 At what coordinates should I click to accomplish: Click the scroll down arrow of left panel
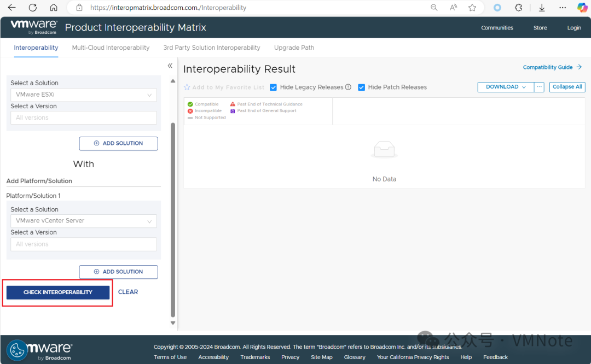173,323
